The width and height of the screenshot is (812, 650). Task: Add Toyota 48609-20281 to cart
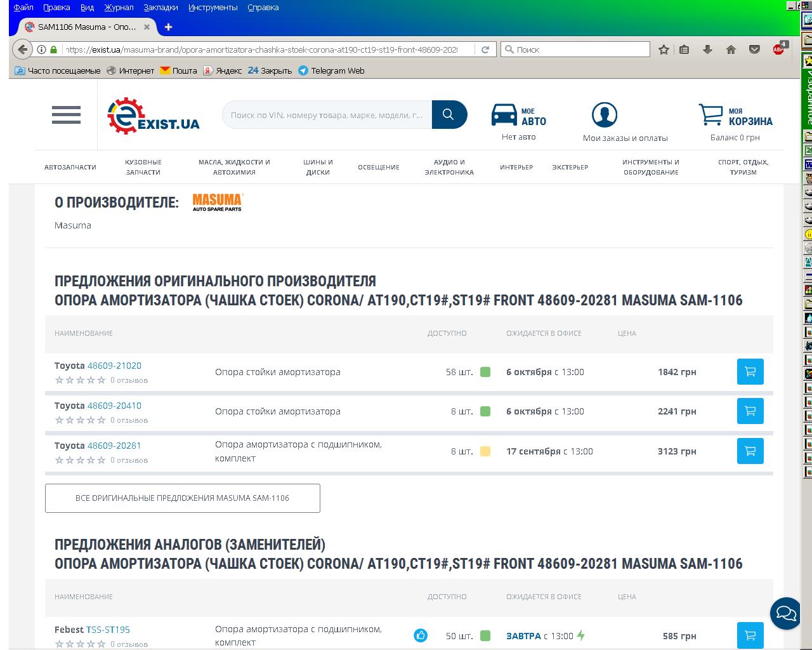tap(750, 451)
